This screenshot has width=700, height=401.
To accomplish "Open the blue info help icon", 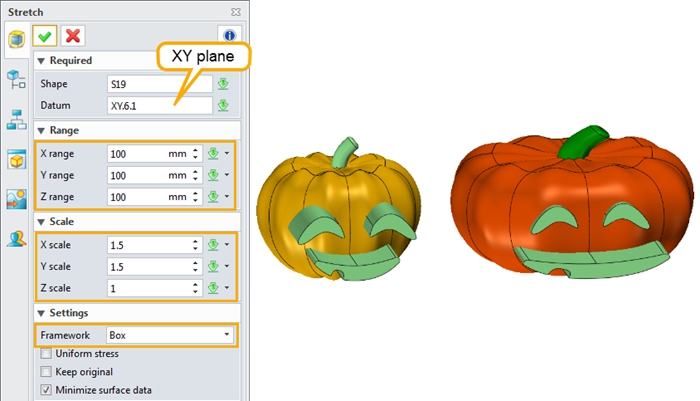I will (x=229, y=35).
